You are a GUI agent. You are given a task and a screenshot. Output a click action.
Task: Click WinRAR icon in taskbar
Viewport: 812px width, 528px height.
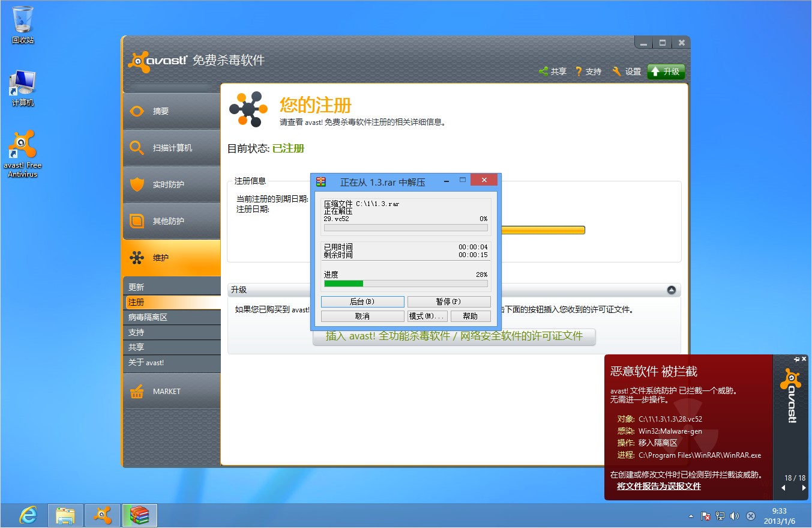[140, 515]
